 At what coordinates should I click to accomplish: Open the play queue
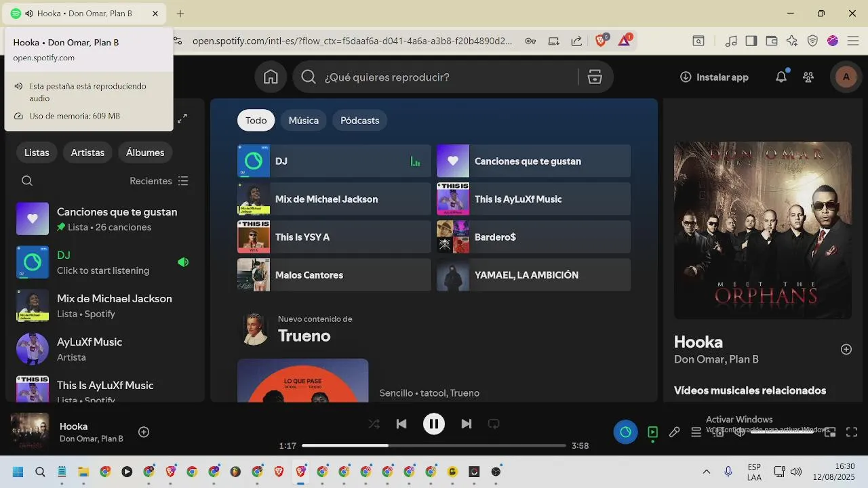696,432
